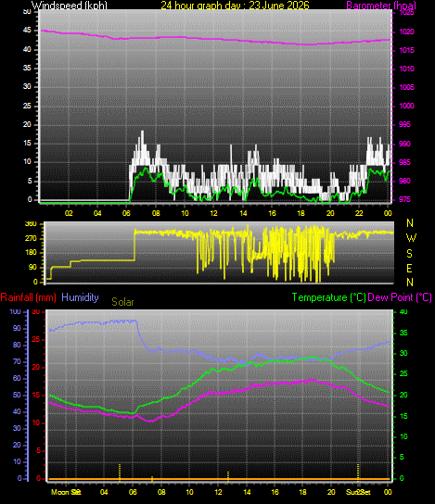The height and width of the screenshot is (504, 435).
Task: Click the 100 humidity scale value
Action: (15, 312)
